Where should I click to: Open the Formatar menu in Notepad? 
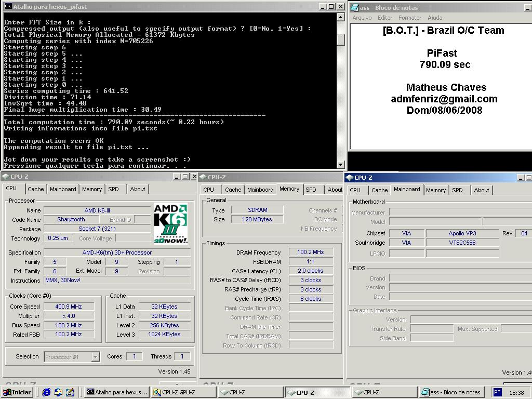[x=409, y=18]
